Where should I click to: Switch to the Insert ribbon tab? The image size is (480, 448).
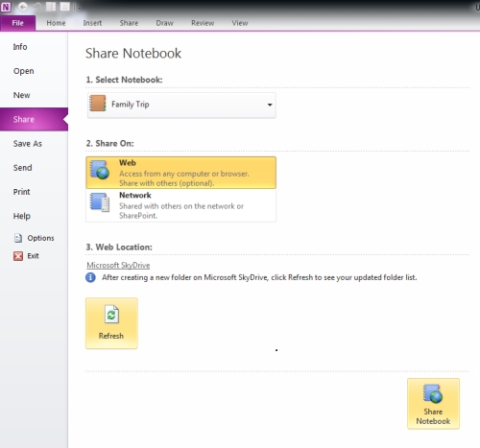[x=92, y=23]
